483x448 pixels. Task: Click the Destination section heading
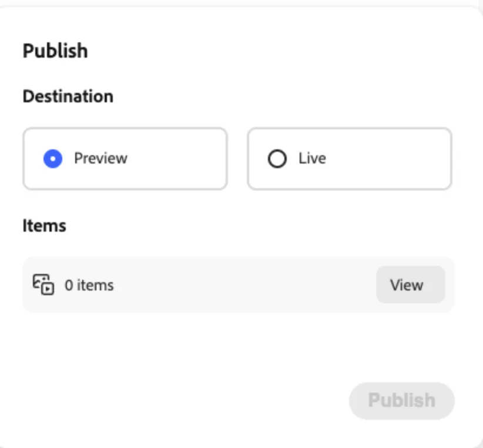click(68, 96)
